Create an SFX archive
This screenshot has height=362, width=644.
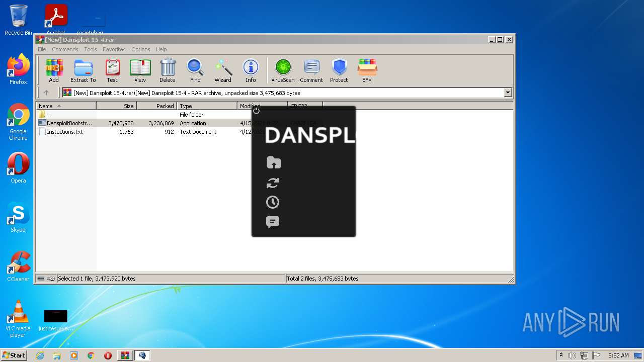pyautogui.click(x=367, y=70)
